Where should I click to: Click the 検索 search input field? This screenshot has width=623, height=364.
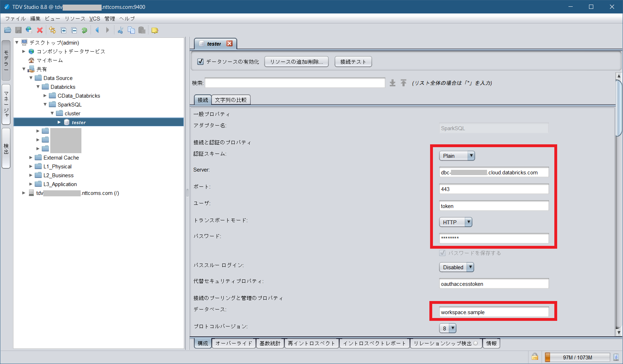click(295, 83)
